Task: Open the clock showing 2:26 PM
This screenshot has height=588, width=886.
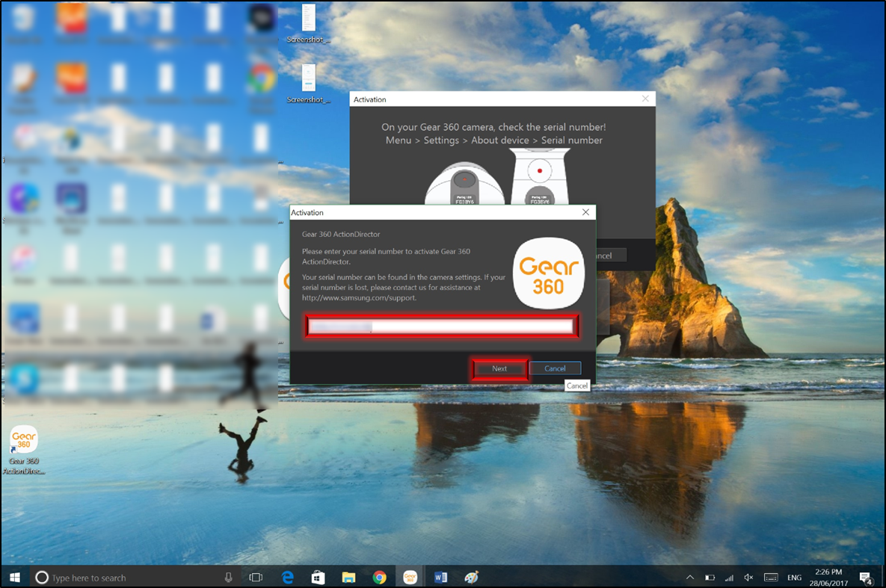Action: [x=828, y=578]
